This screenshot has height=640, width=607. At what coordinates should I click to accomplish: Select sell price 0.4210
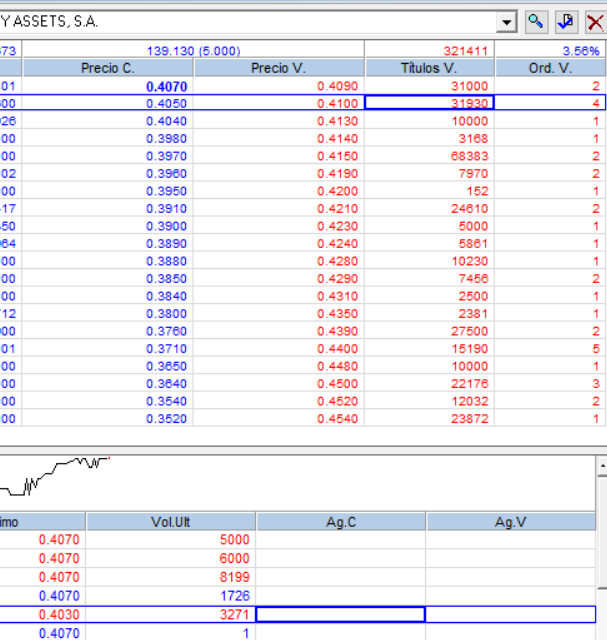point(337,209)
